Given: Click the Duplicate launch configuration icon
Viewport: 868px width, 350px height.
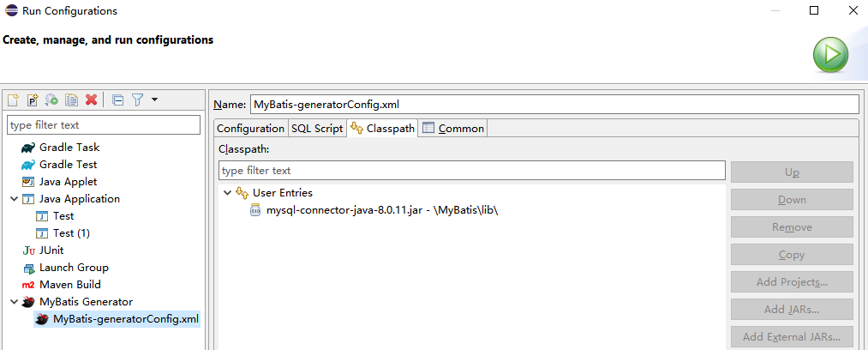Looking at the screenshot, I should pyautogui.click(x=72, y=100).
